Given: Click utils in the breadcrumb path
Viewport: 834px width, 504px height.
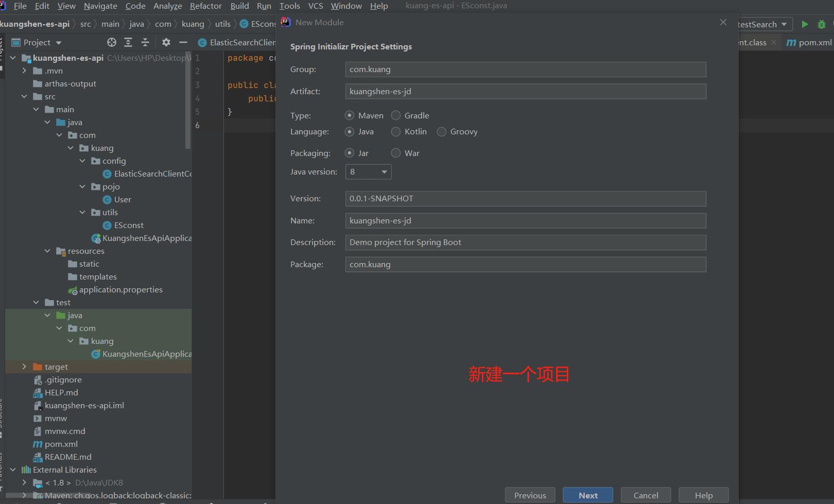Looking at the screenshot, I should click(222, 24).
